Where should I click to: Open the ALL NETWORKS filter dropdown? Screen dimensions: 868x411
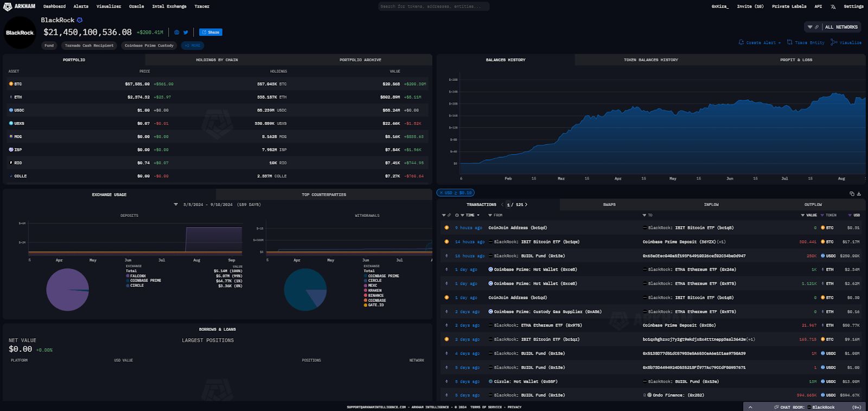[833, 27]
